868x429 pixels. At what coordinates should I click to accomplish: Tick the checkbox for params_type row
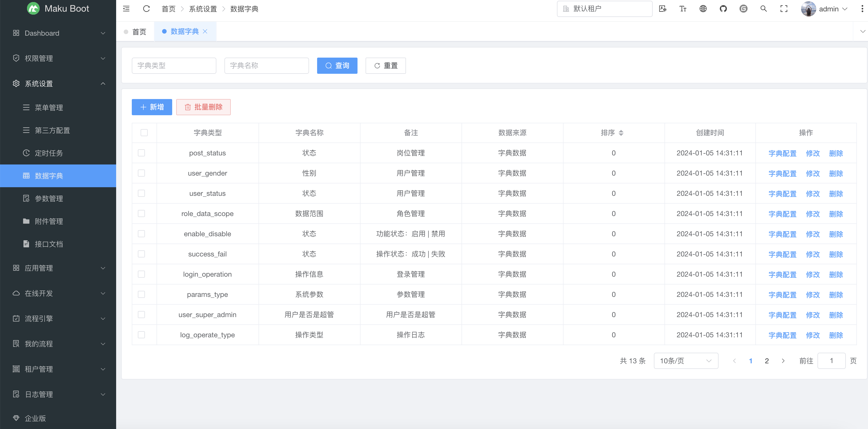(142, 294)
